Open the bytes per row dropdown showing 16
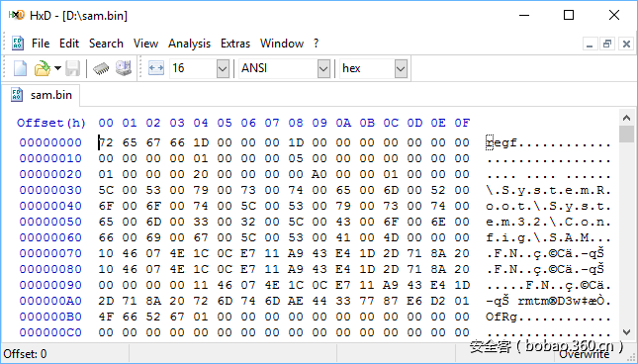 pos(223,68)
